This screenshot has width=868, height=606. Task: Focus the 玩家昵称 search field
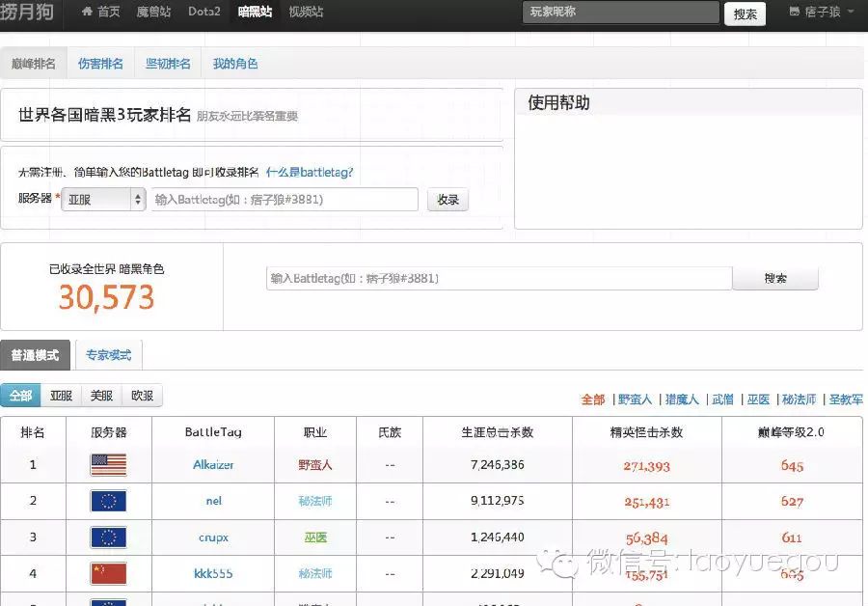pyautogui.click(x=620, y=13)
